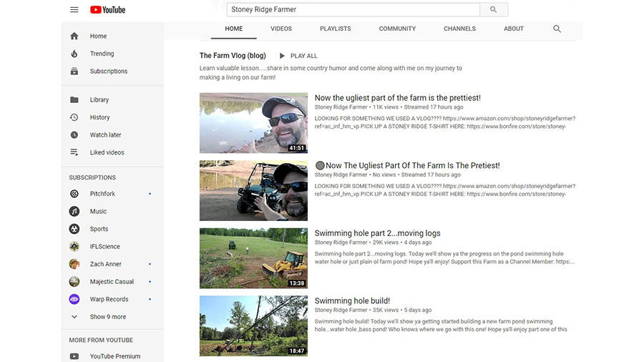Click the Pitchfork channel avatar
The width and height of the screenshot is (644, 362).
pos(74,194)
